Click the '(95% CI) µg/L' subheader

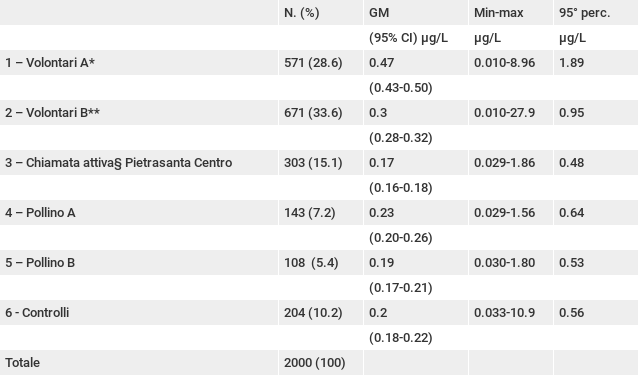click(x=408, y=38)
